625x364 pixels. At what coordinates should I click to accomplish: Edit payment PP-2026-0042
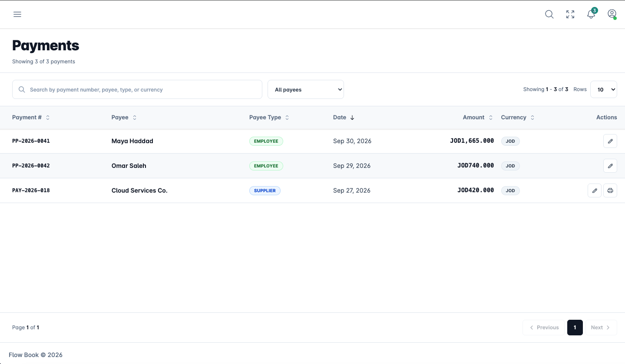pos(610,166)
